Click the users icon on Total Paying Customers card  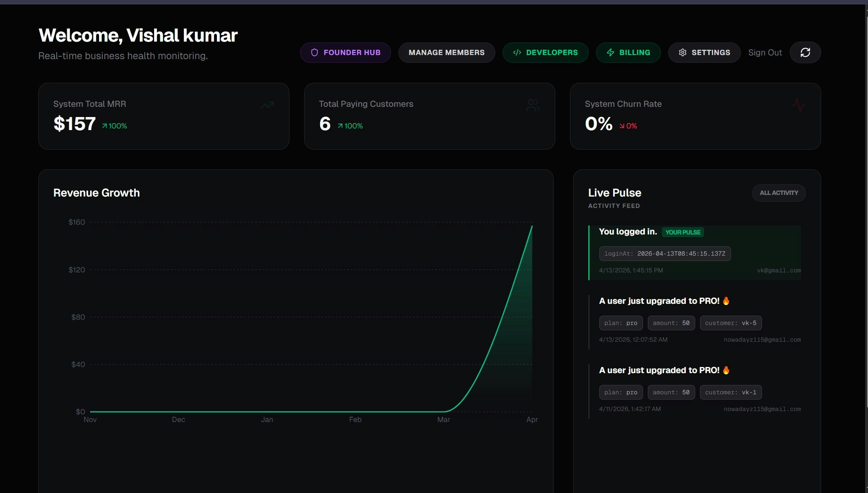tap(533, 105)
